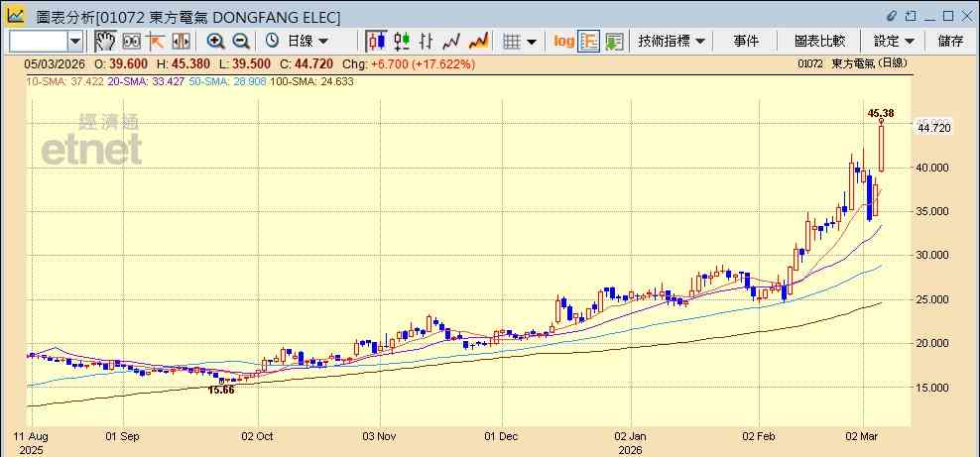Select the orange area chart style
The height and width of the screenshot is (457, 980).
coord(478,42)
